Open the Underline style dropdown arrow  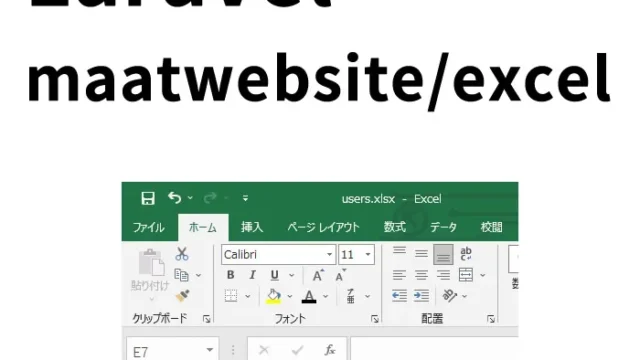coord(291,276)
